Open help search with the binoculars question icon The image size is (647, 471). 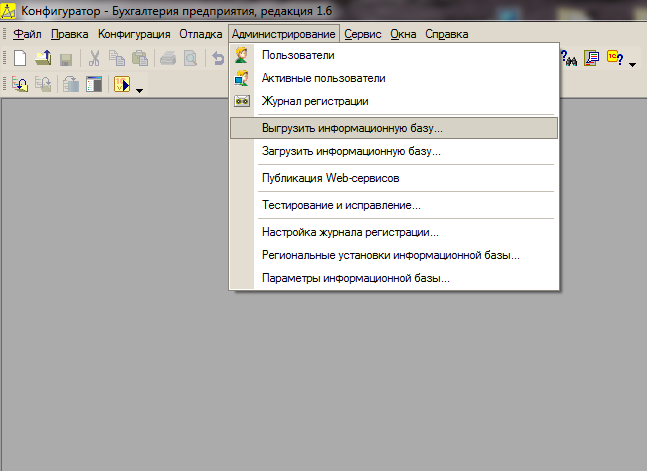[x=569, y=58]
